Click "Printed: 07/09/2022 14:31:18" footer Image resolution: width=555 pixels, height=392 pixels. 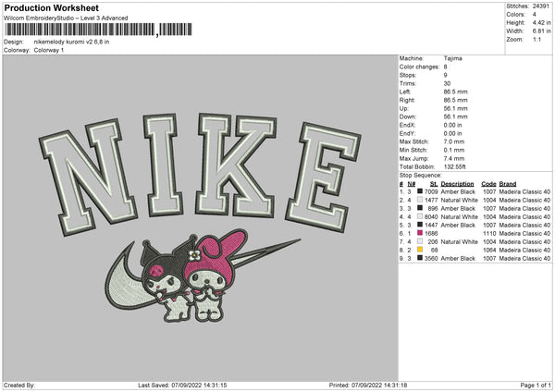[368, 386]
